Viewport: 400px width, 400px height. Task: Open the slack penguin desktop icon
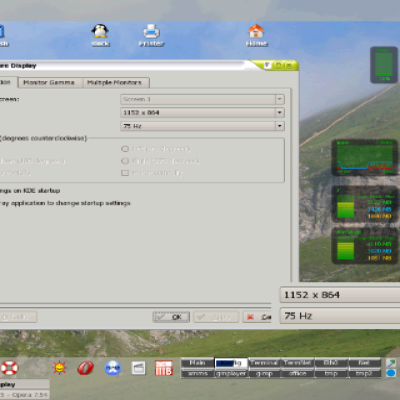point(100,35)
